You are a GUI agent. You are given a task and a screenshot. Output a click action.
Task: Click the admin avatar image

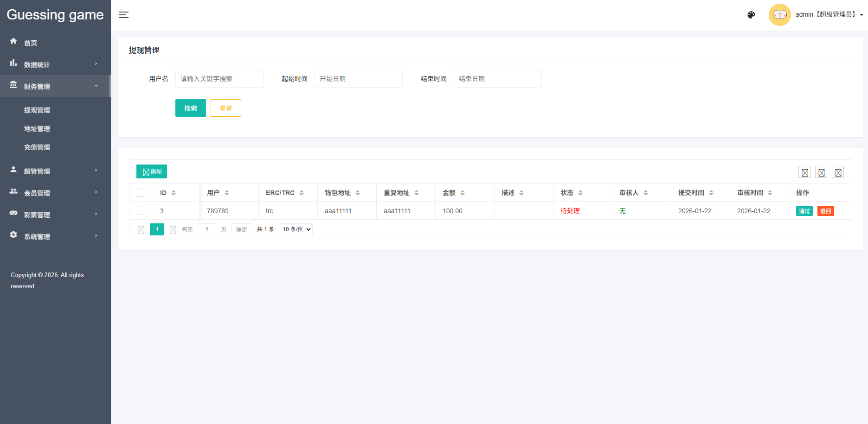pos(779,15)
